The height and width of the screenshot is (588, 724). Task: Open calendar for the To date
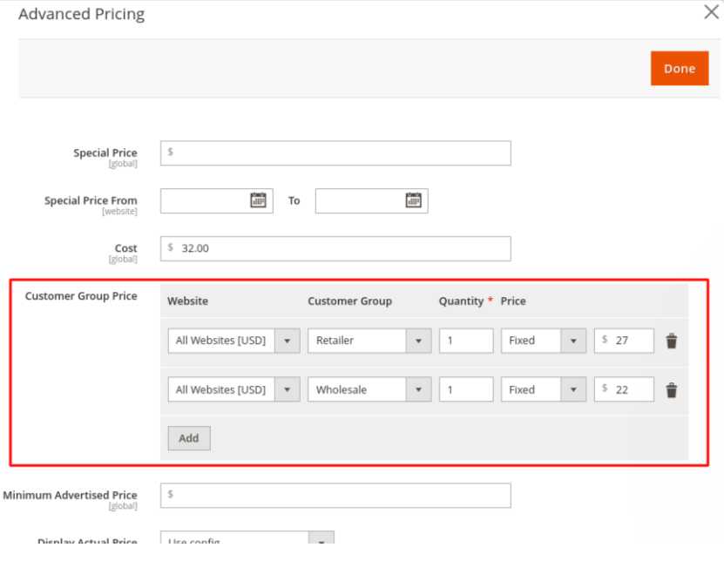(x=413, y=200)
